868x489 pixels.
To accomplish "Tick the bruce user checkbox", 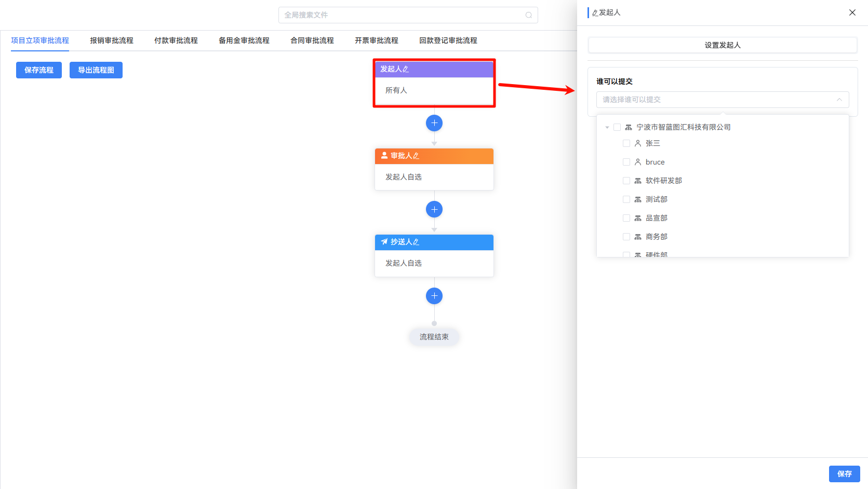I will [x=626, y=162].
